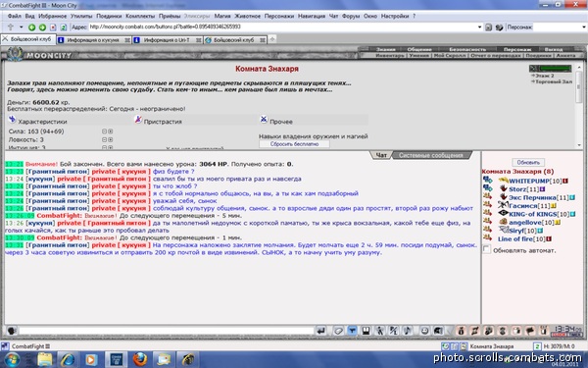Open the Поединки menu

point(109,16)
